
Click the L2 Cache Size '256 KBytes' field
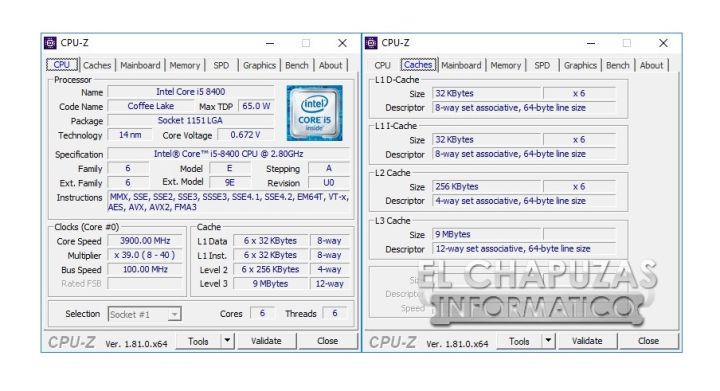point(486,187)
